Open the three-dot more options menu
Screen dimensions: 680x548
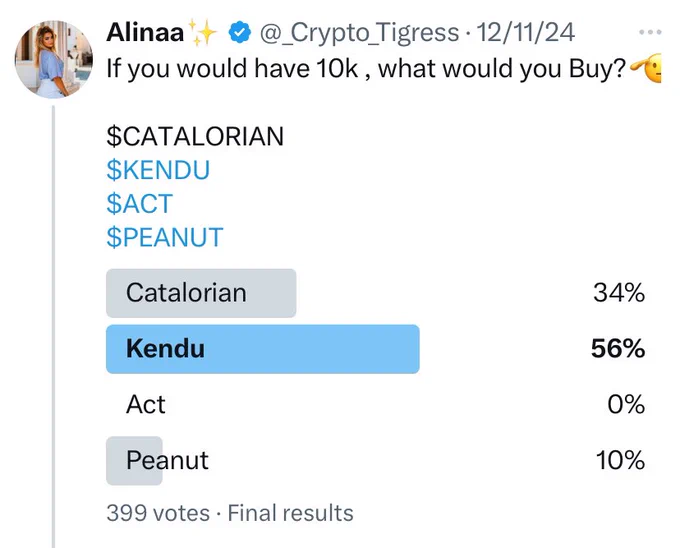(x=650, y=32)
